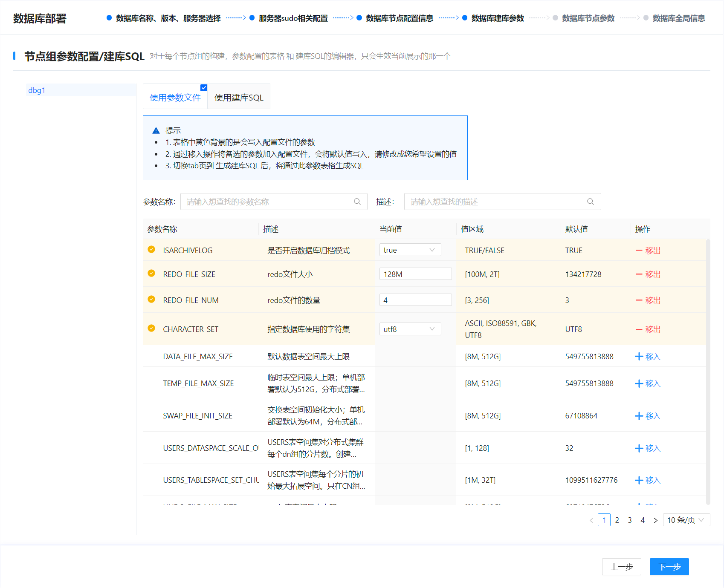Toggle the CHARACTER_SET orange check mark
The image size is (724, 588).
point(151,328)
